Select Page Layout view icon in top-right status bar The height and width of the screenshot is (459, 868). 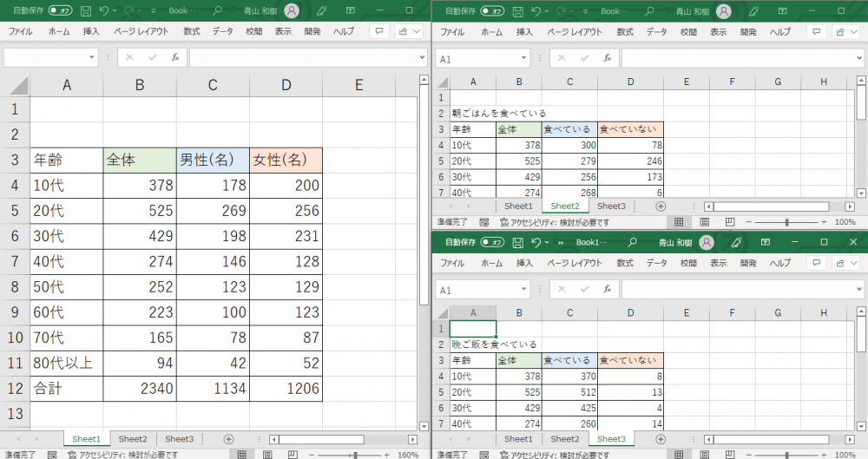pos(704,222)
